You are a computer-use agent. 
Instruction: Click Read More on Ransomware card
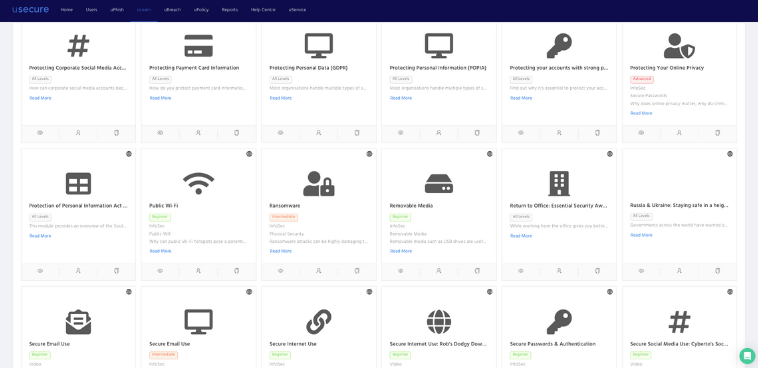pos(280,251)
